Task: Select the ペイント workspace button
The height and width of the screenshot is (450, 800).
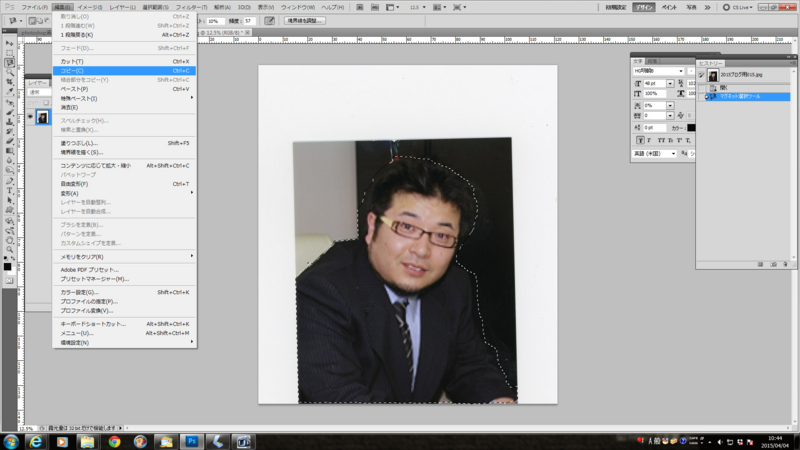Action: [669, 7]
